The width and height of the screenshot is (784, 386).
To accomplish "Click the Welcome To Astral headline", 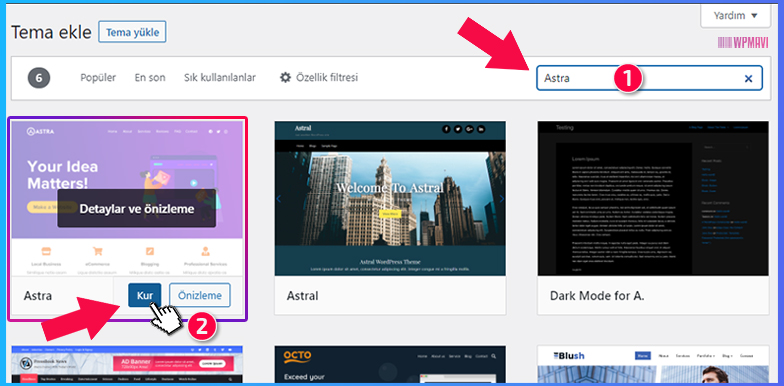I will 390,188.
